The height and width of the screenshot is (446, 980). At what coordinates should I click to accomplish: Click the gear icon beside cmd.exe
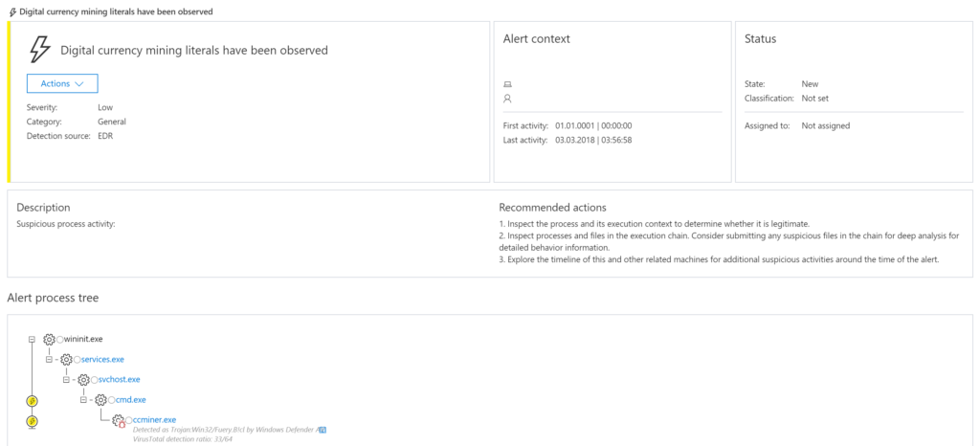[100, 399]
